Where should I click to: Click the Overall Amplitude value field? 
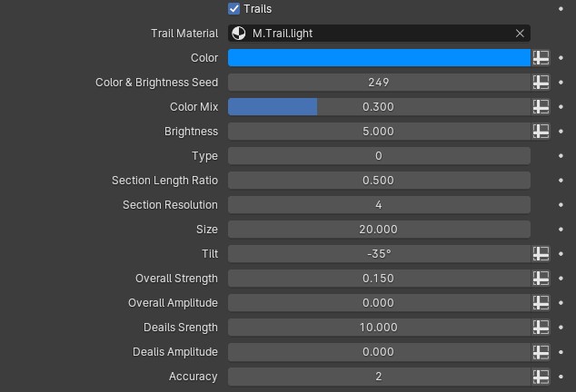[x=378, y=303]
